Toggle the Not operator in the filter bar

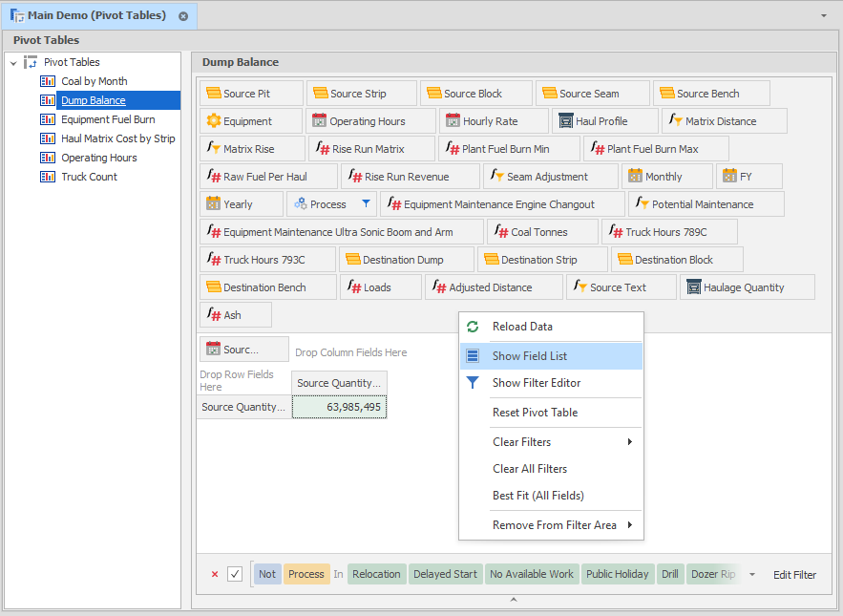pyautogui.click(x=266, y=574)
